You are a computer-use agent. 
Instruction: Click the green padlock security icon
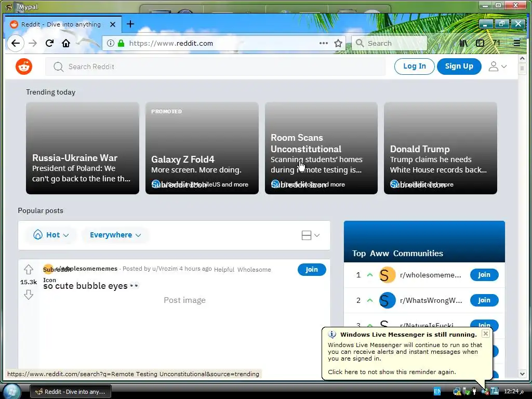coord(121,43)
